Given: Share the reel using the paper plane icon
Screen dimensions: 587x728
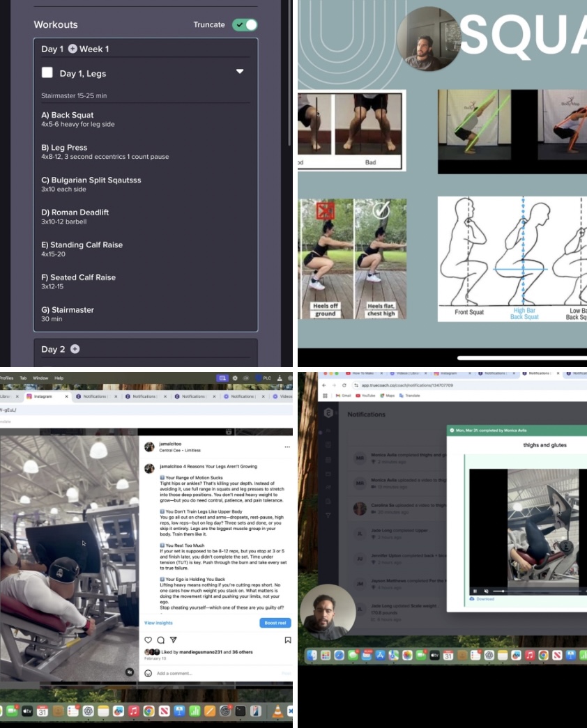Looking at the screenshot, I should tap(174, 640).
